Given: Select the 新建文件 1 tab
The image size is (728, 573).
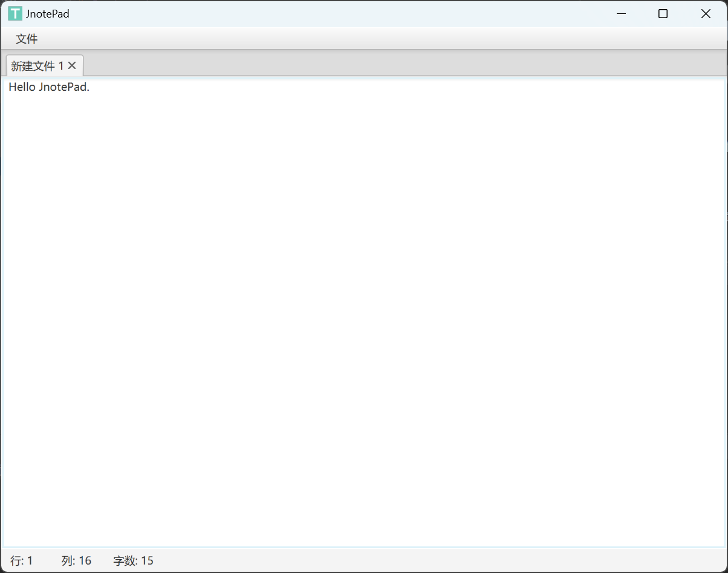Looking at the screenshot, I should pyautogui.click(x=36, y=65).
